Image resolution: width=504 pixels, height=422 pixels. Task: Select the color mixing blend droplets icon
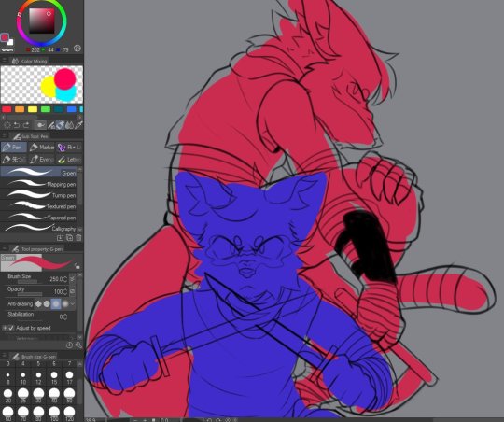point(69,125)
